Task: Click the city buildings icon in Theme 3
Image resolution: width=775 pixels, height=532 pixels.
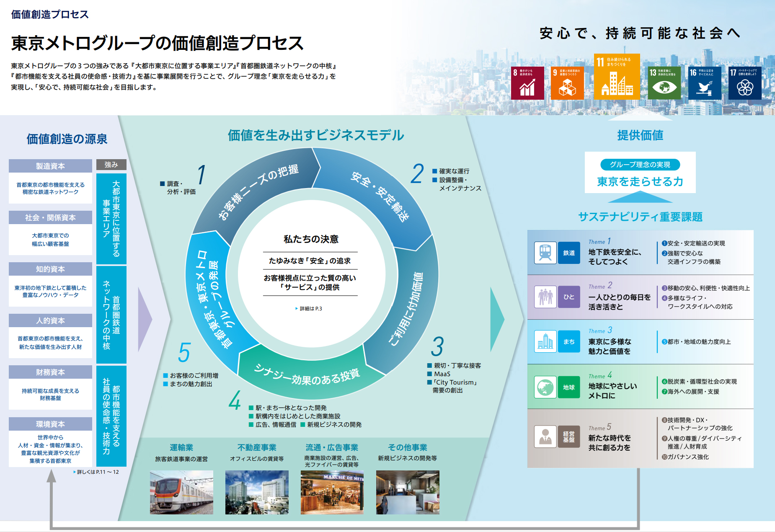Action: coord(545,341)
